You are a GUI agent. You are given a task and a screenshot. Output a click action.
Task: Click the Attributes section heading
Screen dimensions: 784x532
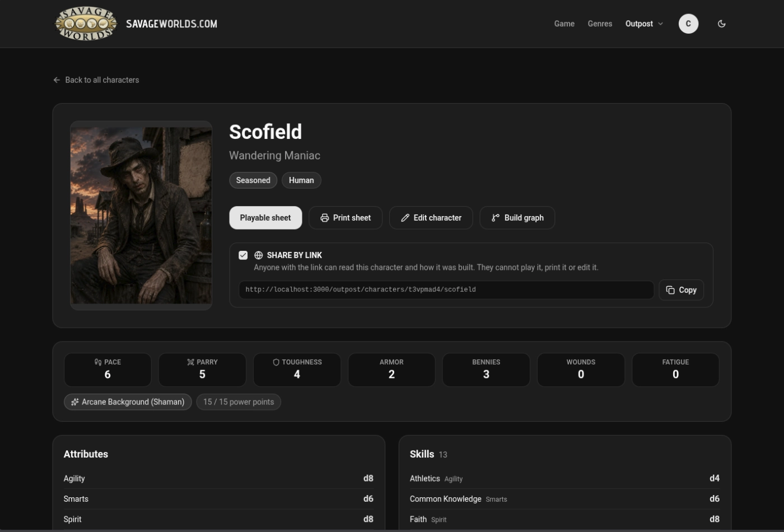86,454
